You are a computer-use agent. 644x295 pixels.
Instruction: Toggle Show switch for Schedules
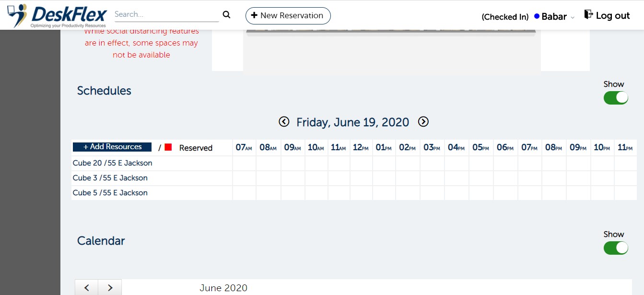pos(616,98)
